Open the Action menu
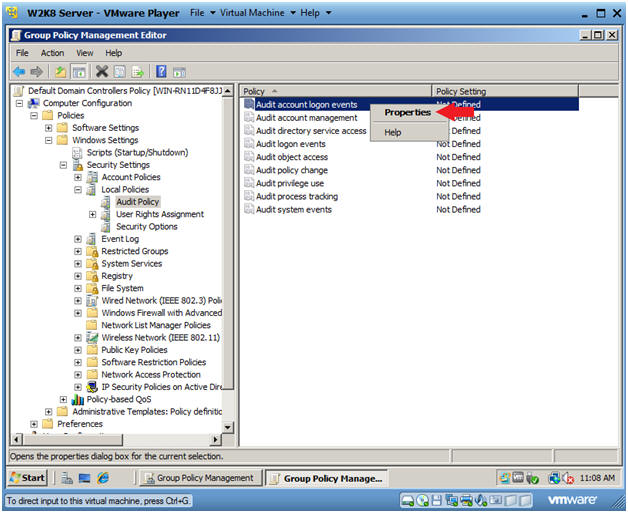Image resolution: width=628 pixels, height=513 pixels. click(52, 53)
